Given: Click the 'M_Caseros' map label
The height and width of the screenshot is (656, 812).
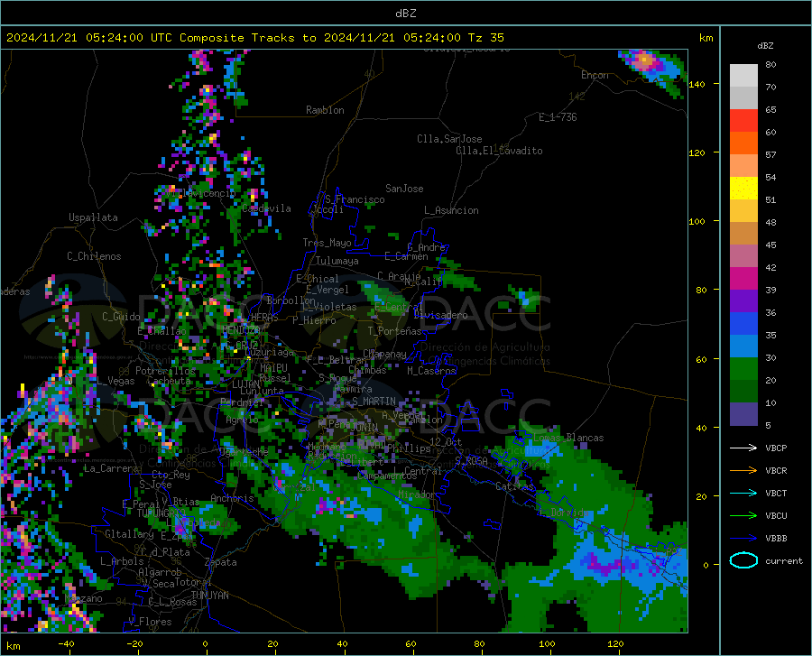Looking at the screenshot, I should [431, 371].
